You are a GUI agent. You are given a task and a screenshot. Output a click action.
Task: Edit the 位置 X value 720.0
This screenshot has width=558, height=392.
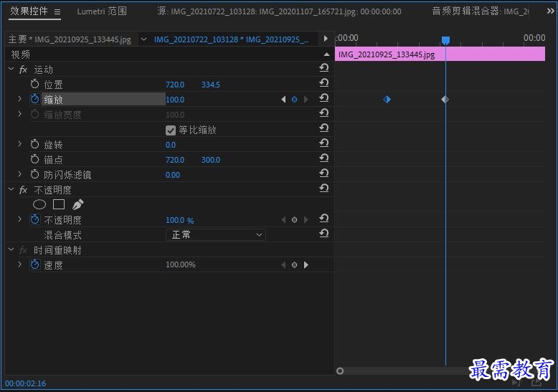click(x=175, y=85)
